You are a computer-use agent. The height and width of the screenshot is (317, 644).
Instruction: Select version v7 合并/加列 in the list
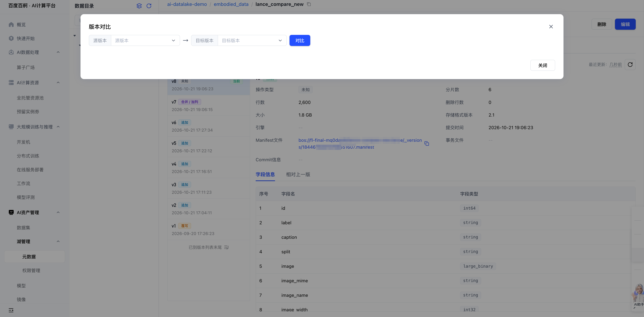coord(209,105)
